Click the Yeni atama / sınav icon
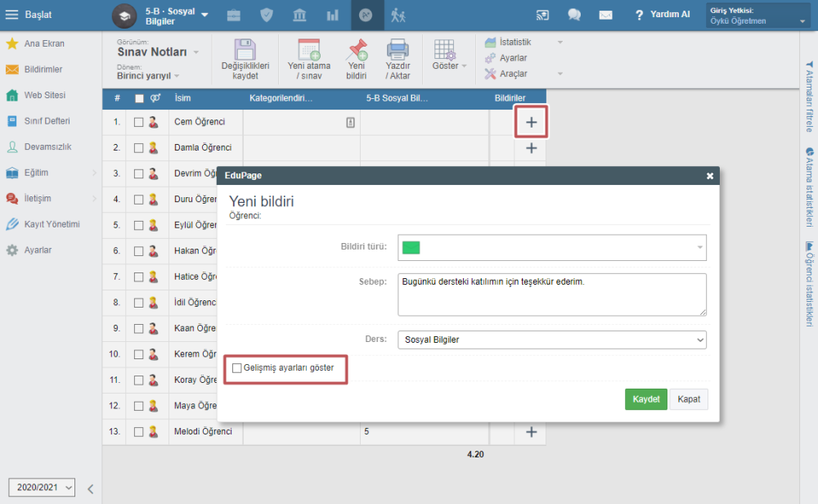Screen dimensions: 818x504 coord(309,50)
